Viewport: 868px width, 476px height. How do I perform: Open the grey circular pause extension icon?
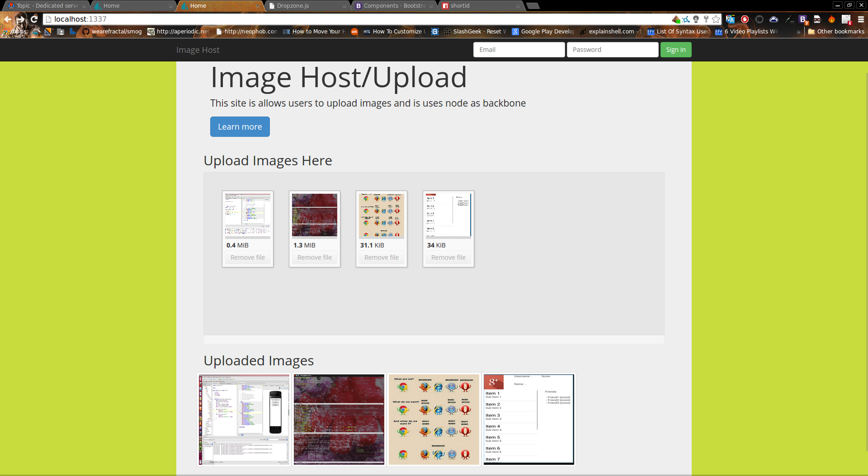coord(759,19)
